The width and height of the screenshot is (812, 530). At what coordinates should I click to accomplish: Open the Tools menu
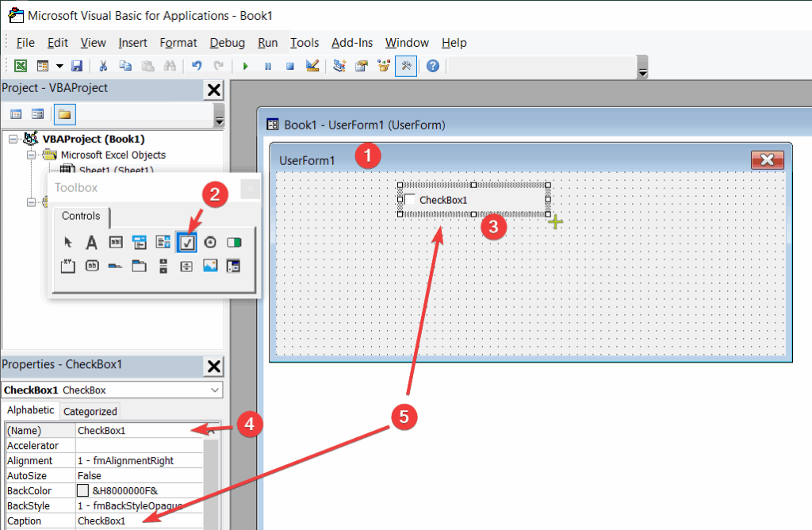[x=304, y=43]
